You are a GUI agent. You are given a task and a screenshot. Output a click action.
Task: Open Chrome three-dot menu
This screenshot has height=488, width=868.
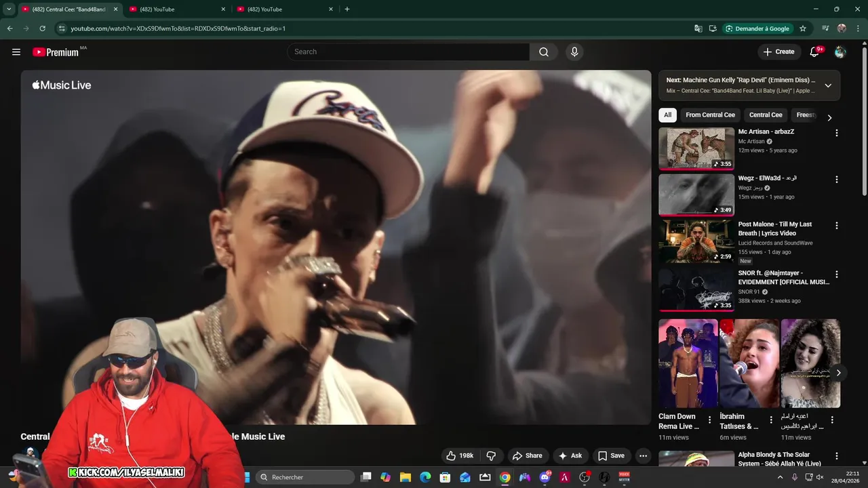click(859, 28)
